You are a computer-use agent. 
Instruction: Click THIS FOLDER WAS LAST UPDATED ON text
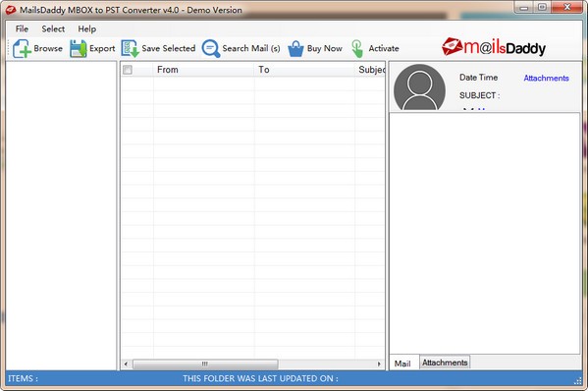pos(260,378)
